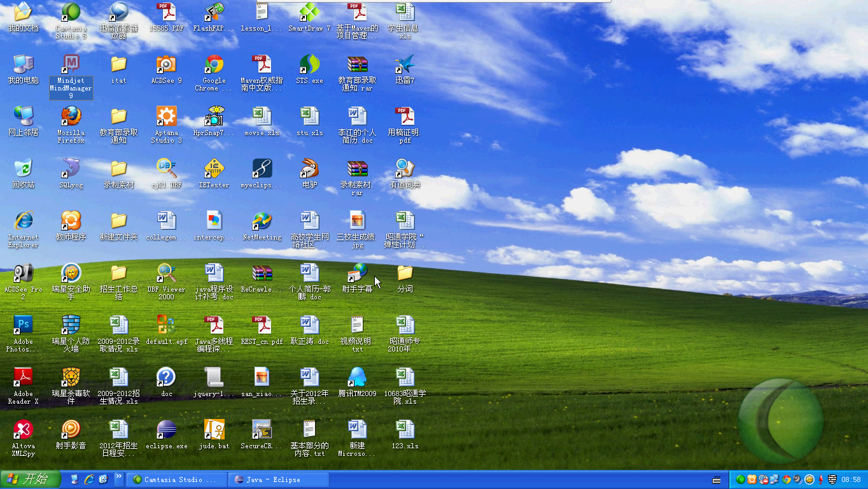Select the STS.exe icon
This screenshot has width=868, height=489.
(309, 64)
